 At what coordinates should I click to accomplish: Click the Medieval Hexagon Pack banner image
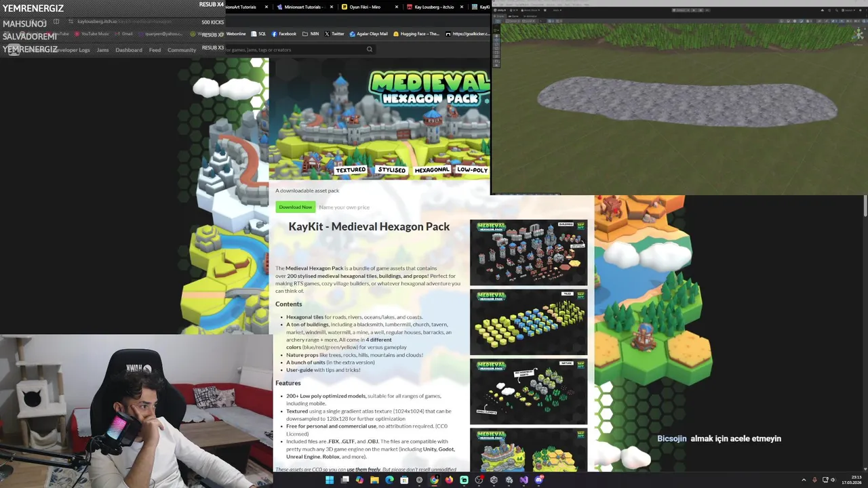tap(379, 119)
